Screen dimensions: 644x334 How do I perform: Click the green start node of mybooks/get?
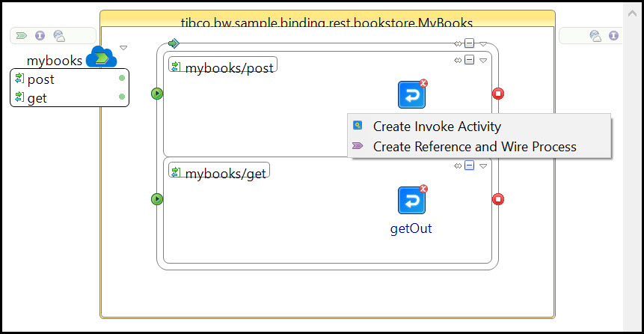(157, 199)
